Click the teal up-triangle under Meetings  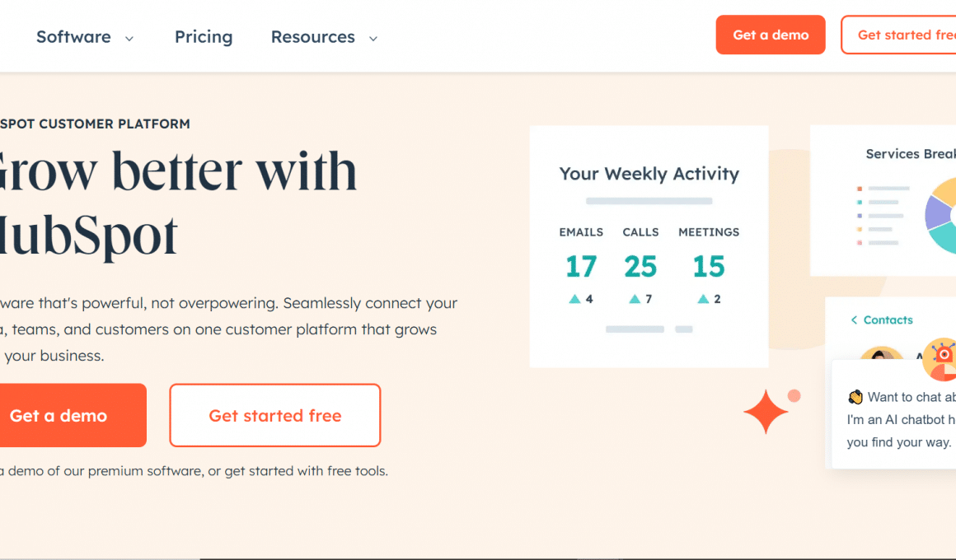(x=703, y=299)
